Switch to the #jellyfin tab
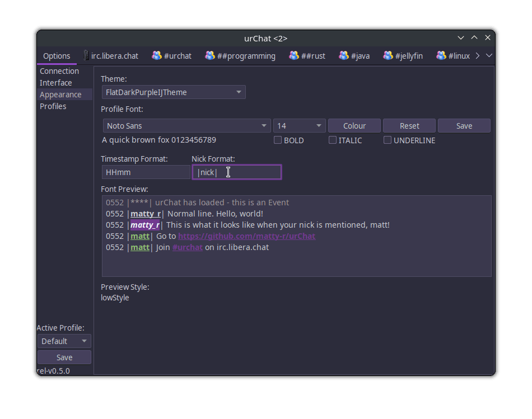 403,56
